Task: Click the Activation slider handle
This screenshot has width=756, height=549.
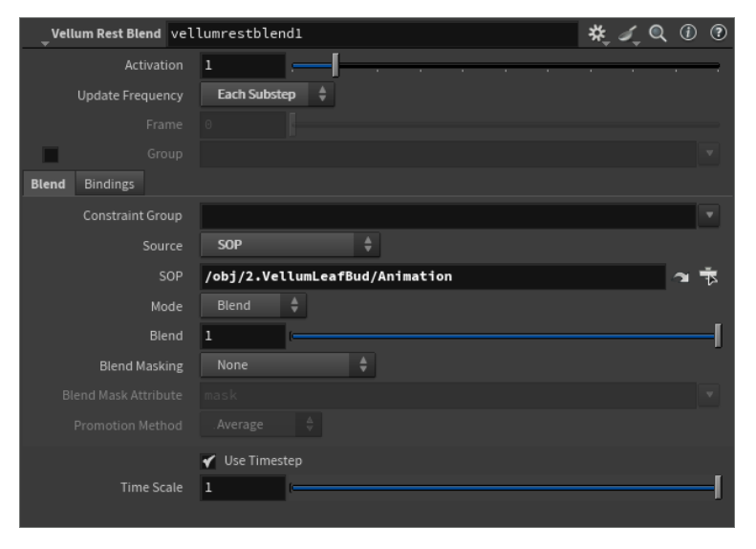Action: (x=335, y=66)
